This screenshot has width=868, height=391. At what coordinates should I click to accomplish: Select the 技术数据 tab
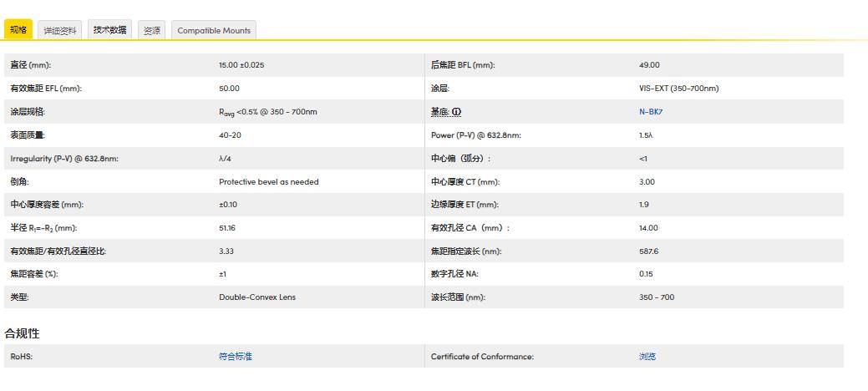109,30
